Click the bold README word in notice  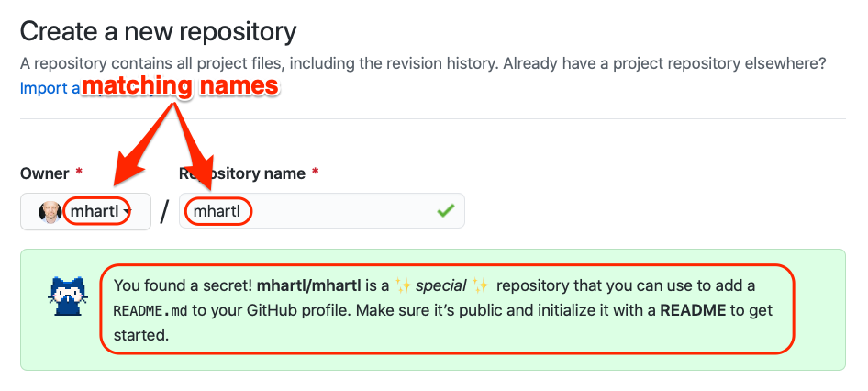[693, 310]
